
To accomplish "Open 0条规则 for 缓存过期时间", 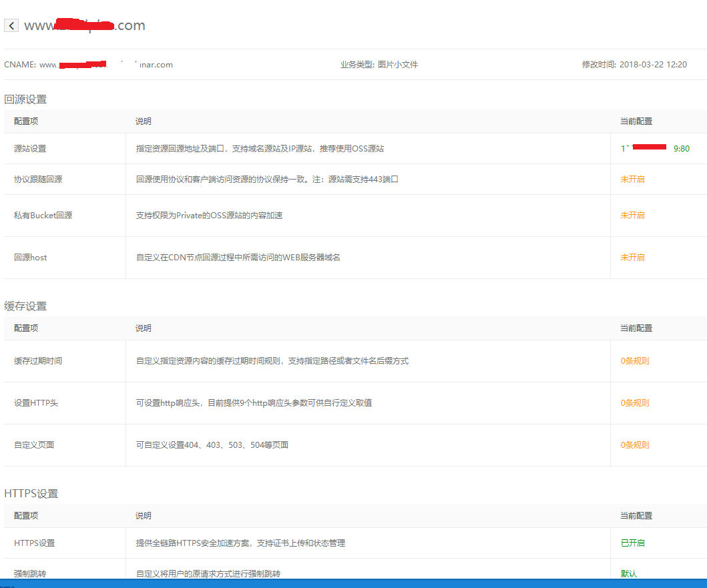I will (634, 361).
